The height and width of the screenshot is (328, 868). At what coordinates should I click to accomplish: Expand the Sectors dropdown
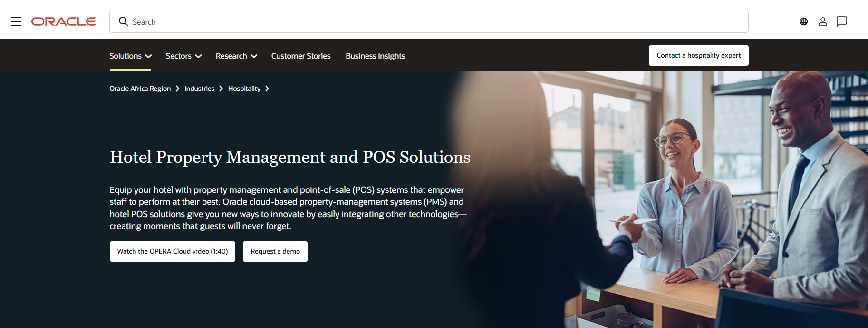tap(184, 56)
